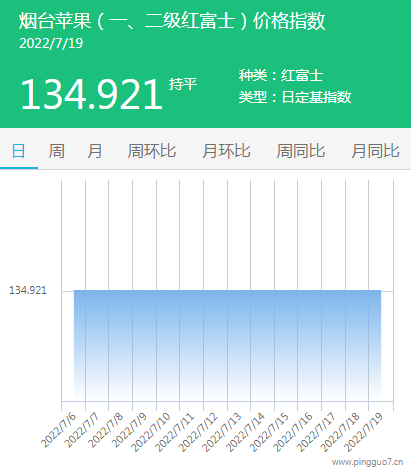Screen dimensions: 411x470
Task: Click the 134.921 headline index value
Action: [x=92, y=94]
